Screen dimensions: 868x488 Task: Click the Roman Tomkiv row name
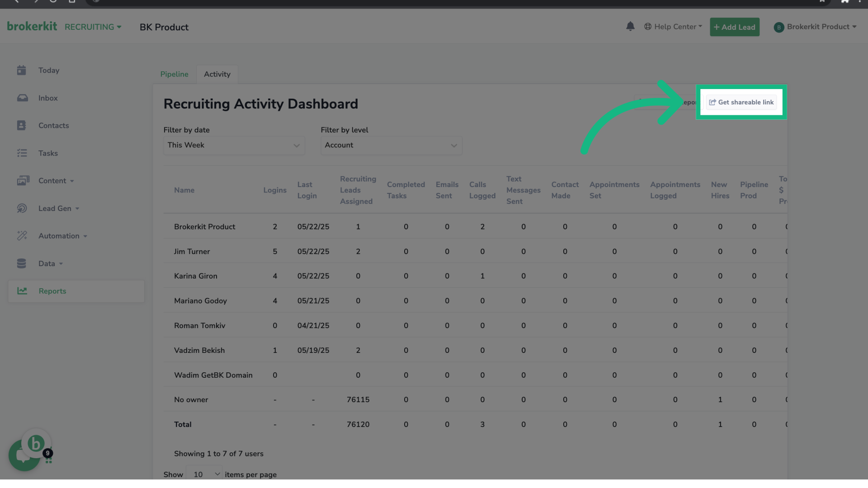pyautogui.click(x=199, y=326)
